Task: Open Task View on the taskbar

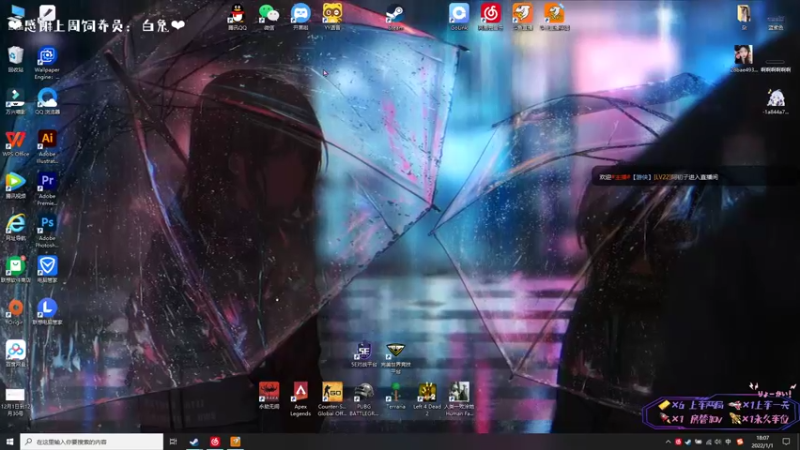Action: (x=173, y=441)
